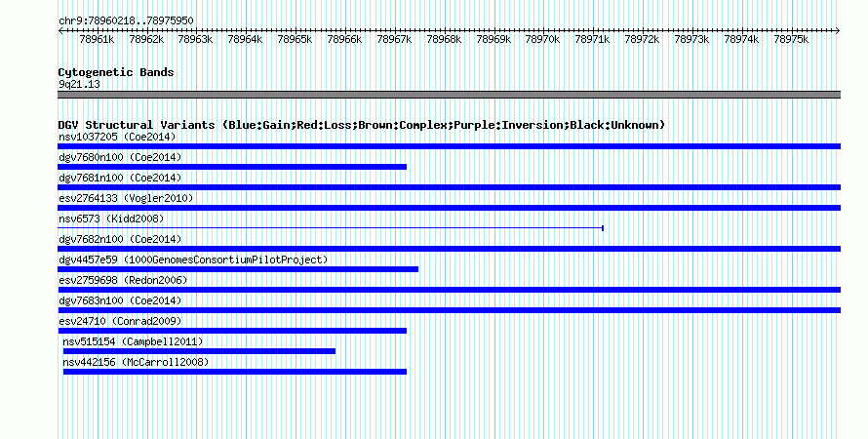This screenshot has width=868, height=439.
Task: Click the nsv6573 (Kidd2008) label
Action: 111,219
